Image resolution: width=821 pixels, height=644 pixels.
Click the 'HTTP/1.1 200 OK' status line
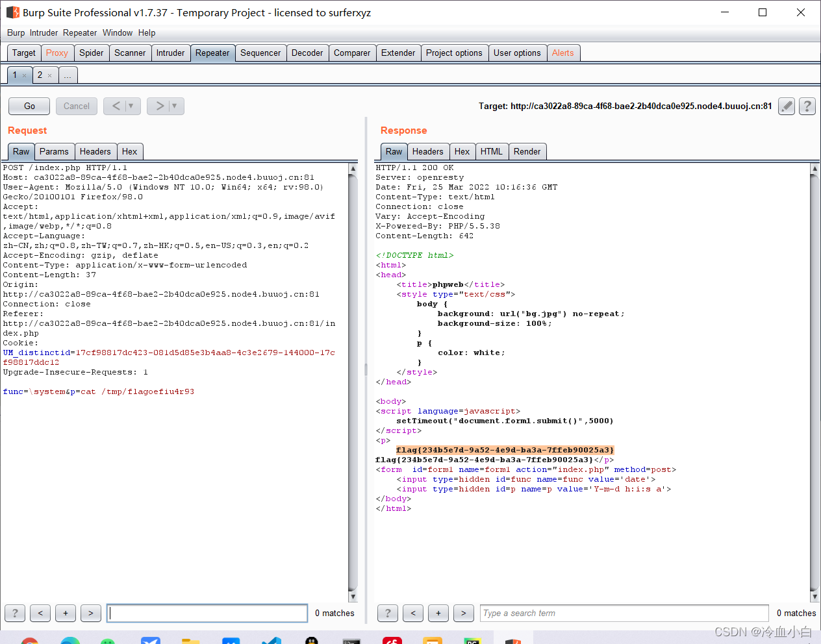(x=414, y=167)
